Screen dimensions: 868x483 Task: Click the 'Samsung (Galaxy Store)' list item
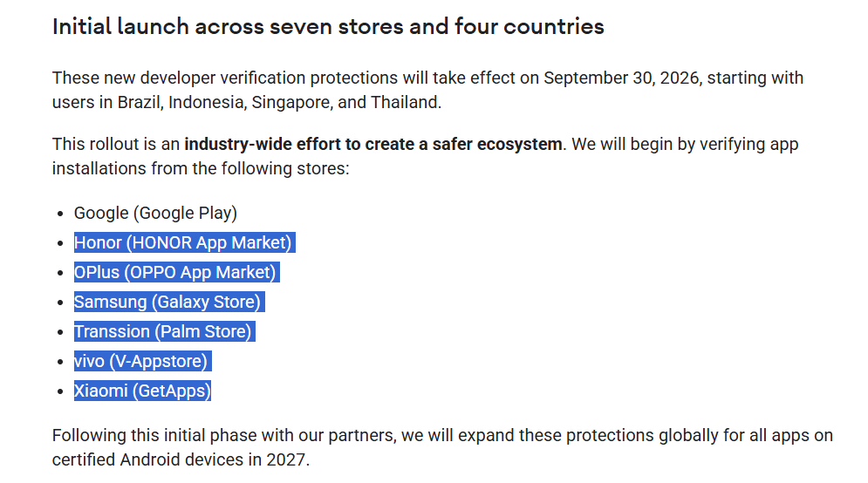click(167, 302)
